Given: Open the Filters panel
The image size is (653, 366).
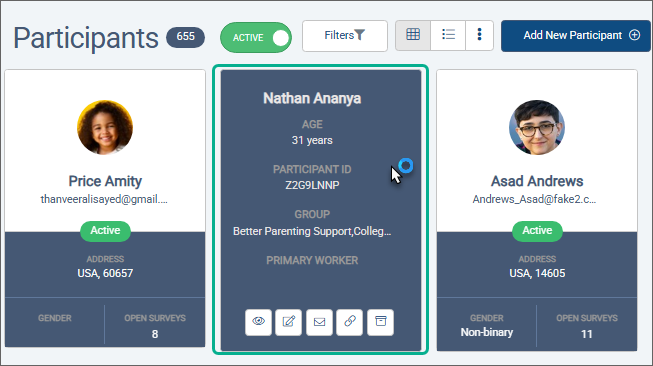Looking at the screenshot, I should click(345, 36).
